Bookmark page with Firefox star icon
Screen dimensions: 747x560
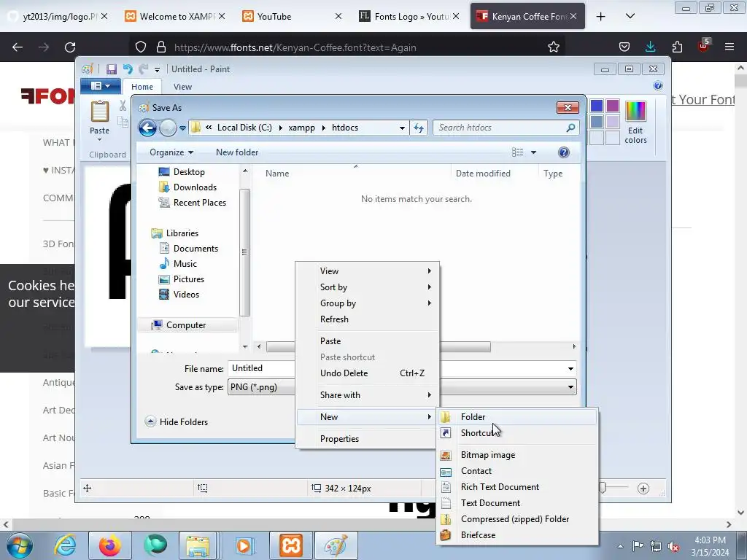tap(553, 47)
